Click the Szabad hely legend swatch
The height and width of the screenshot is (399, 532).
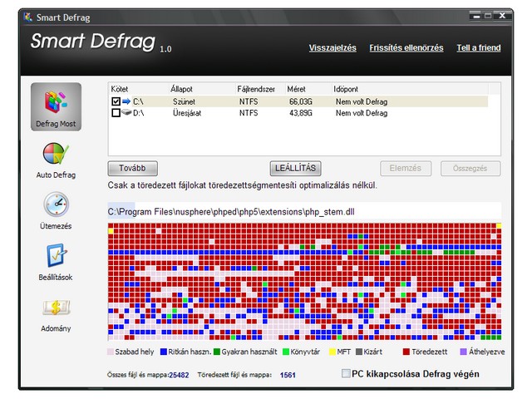coord(111,352)
